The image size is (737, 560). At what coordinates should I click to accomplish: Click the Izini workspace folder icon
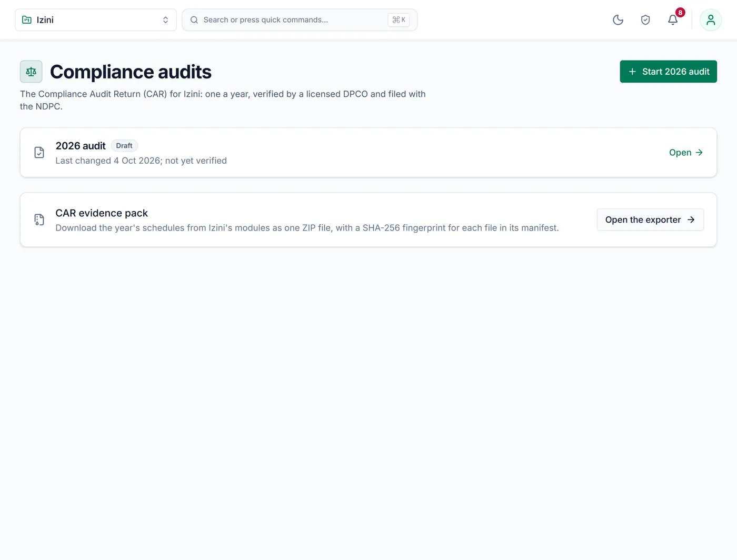27,20
